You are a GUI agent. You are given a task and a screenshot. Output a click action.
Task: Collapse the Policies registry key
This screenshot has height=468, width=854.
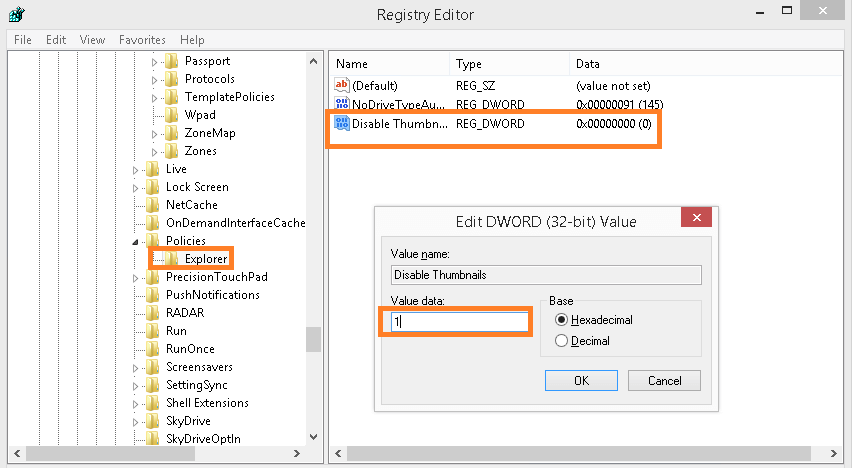[x=136, y=241]
